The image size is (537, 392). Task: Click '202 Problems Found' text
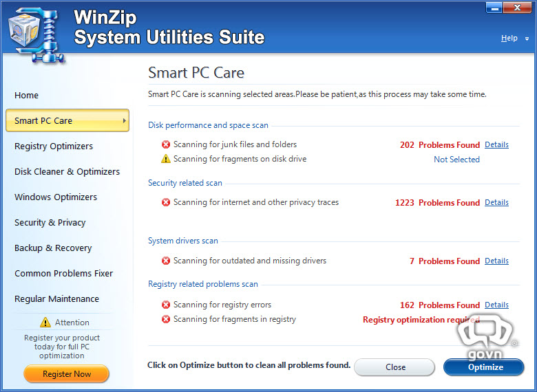(x=440, y=145)
